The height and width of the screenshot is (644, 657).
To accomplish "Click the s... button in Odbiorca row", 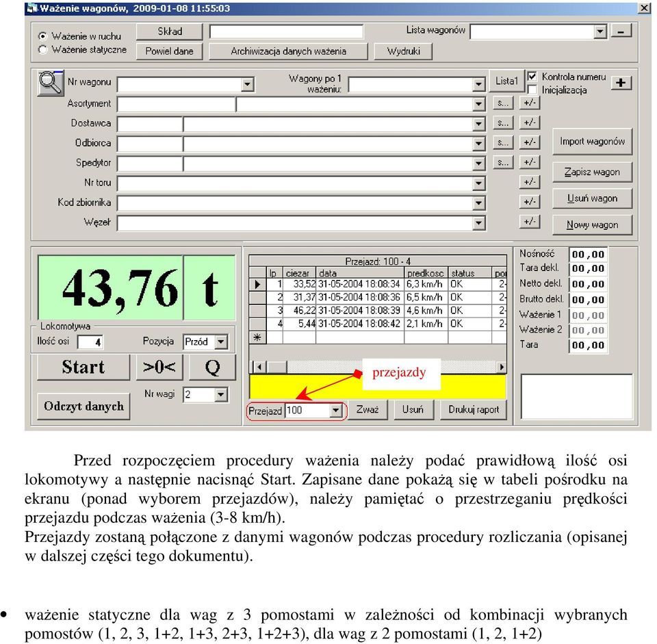I will [x=503, y=142].
